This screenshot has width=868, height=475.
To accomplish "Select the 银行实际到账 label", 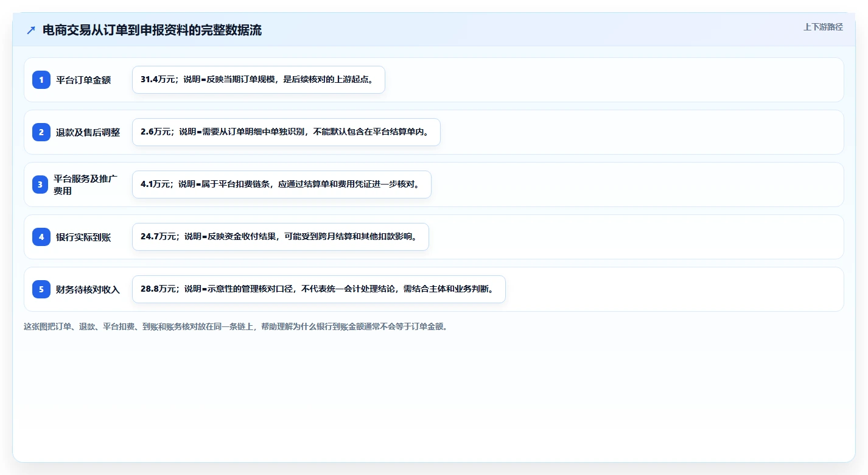I will (83, 237).
